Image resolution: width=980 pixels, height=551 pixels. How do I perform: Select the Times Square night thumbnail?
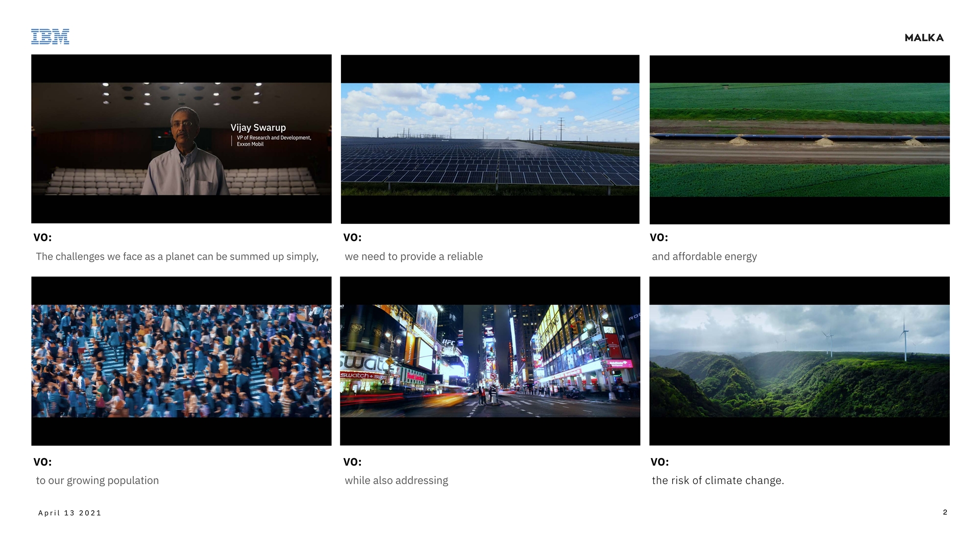click(x=490, y=361)
